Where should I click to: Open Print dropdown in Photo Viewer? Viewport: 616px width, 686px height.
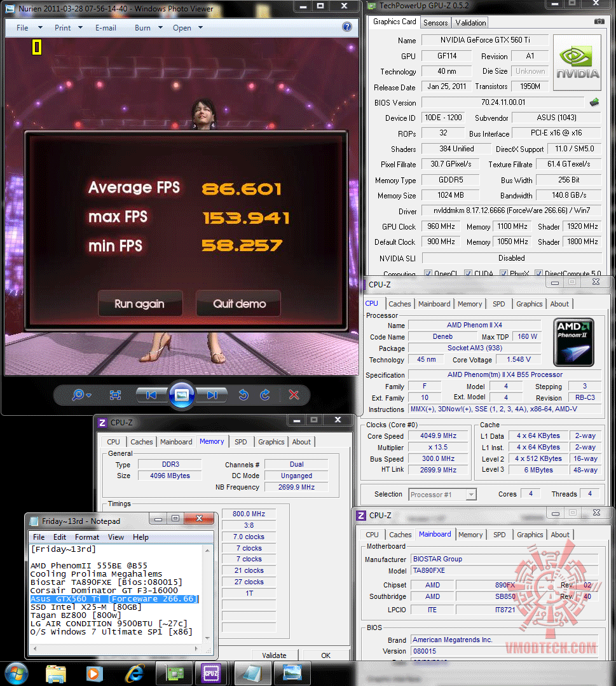tap(80, 27)
